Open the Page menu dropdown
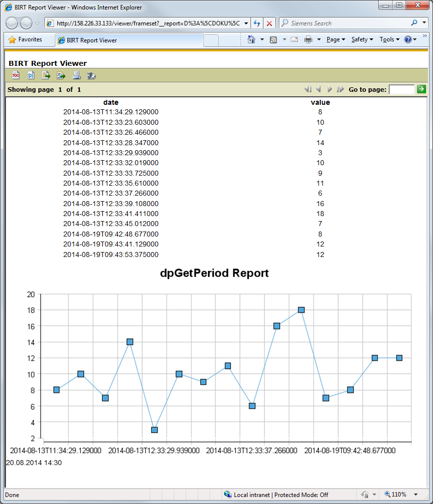433x504 pixels. 336,39
